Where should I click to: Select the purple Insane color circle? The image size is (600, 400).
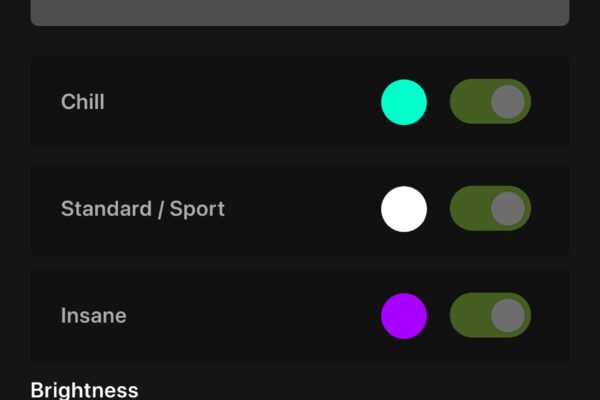404,316
